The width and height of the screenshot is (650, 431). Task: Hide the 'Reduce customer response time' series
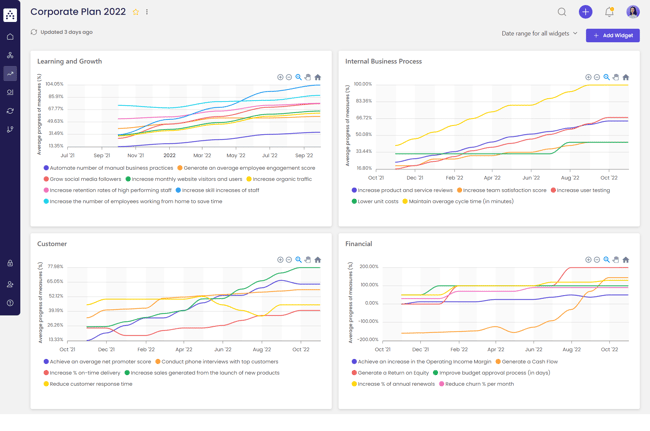[90, 384]
